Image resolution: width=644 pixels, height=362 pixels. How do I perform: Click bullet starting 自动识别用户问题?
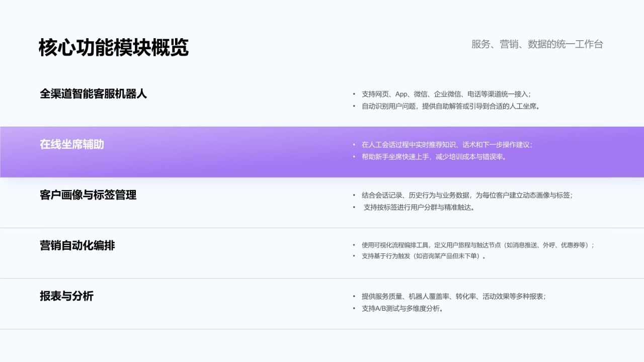click(x=451, y=106)
